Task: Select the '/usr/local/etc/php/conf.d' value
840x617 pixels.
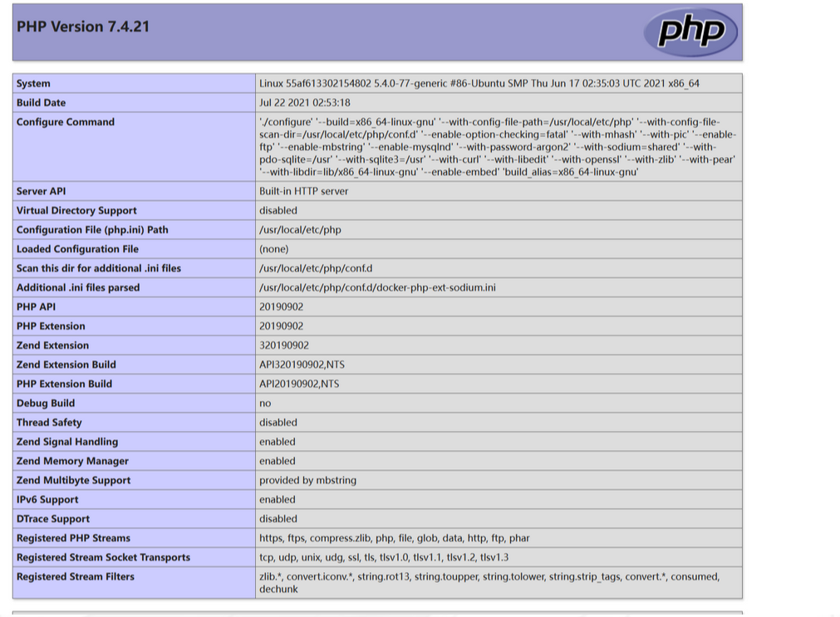Action: click(316, 268)
